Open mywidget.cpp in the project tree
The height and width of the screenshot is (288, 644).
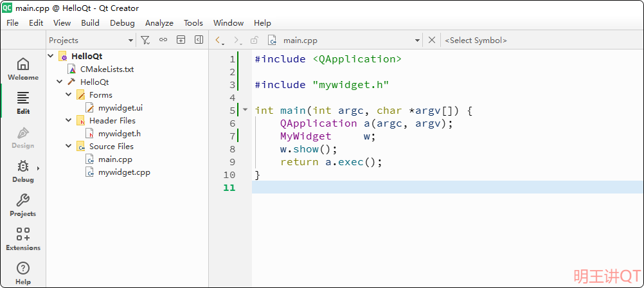click(124, 172)
